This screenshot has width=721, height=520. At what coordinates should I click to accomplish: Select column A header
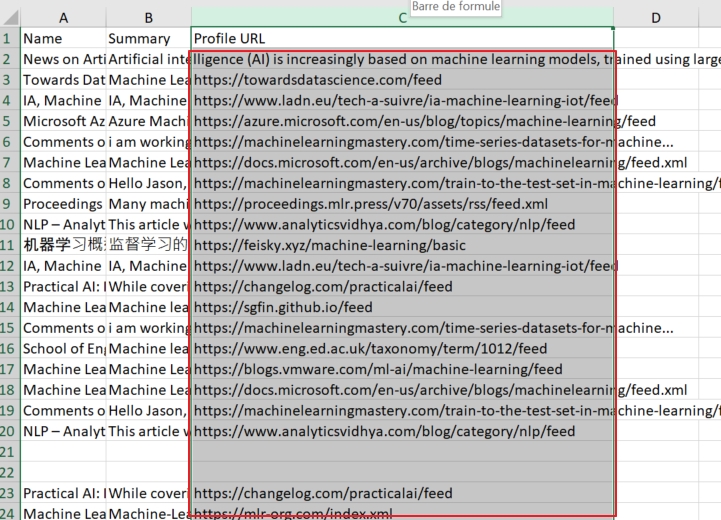click(63, 17)
